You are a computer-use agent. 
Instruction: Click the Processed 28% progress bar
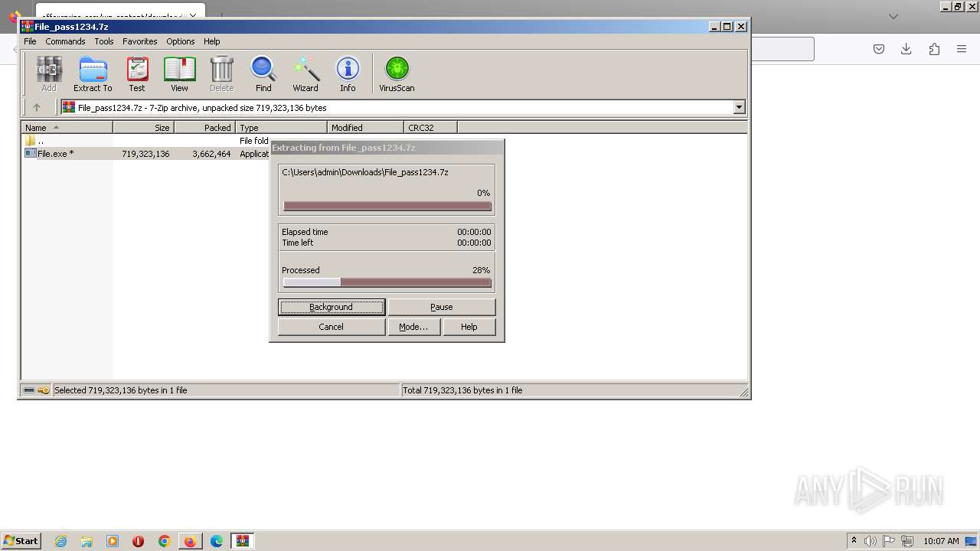coord(387,282)
